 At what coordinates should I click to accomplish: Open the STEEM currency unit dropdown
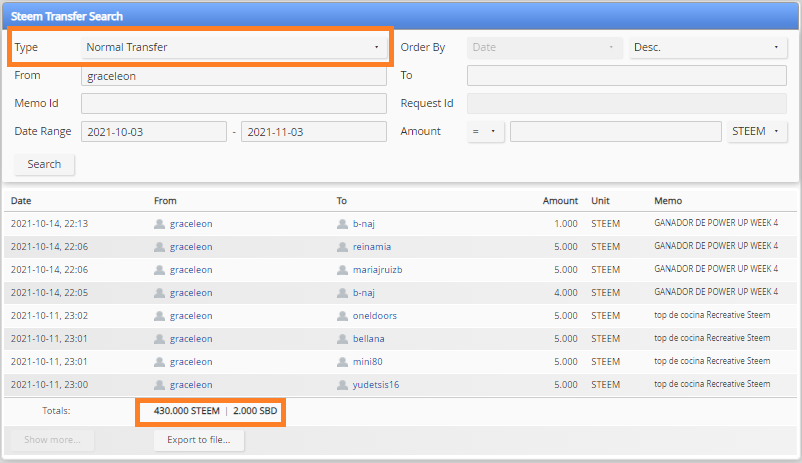[757, 131]
